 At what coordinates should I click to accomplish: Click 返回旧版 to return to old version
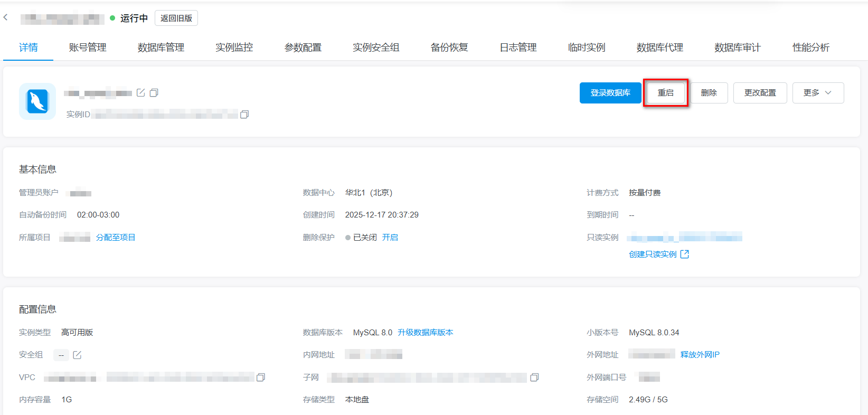(x=176, y=18)
